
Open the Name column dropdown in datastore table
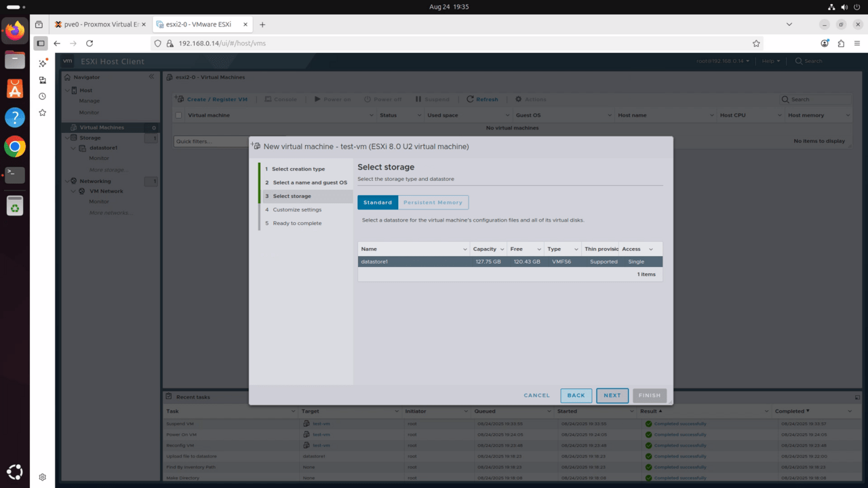coord(465,249)
